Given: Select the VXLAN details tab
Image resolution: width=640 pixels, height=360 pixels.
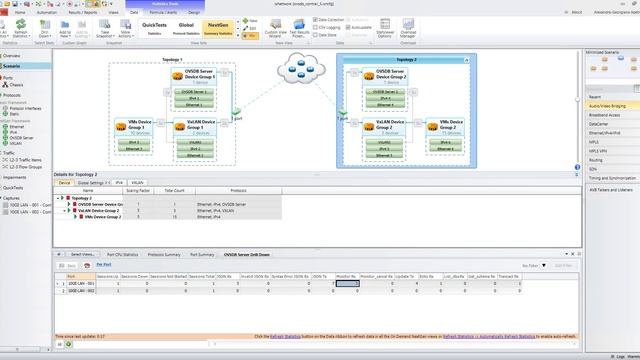Looking at the screenshot, I should coord(138,183).
